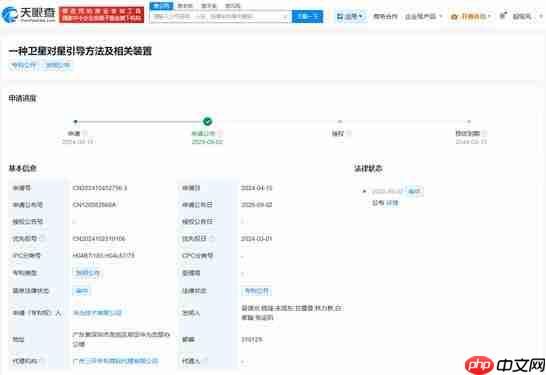This screenshot has width=546, height=375.
Task: Click the green checkmark progress step
Action: tap(207, 121)
